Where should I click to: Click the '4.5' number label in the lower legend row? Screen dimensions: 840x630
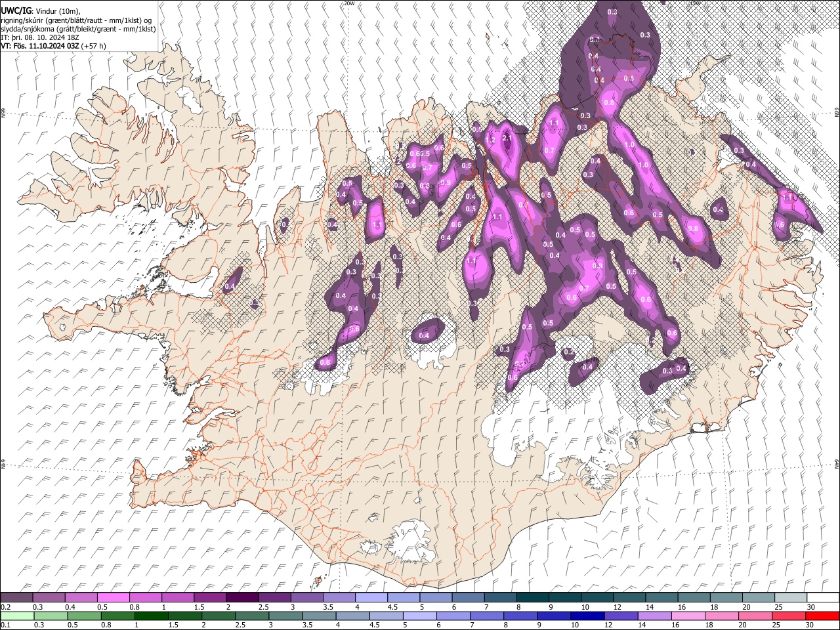tap(375, 625)
